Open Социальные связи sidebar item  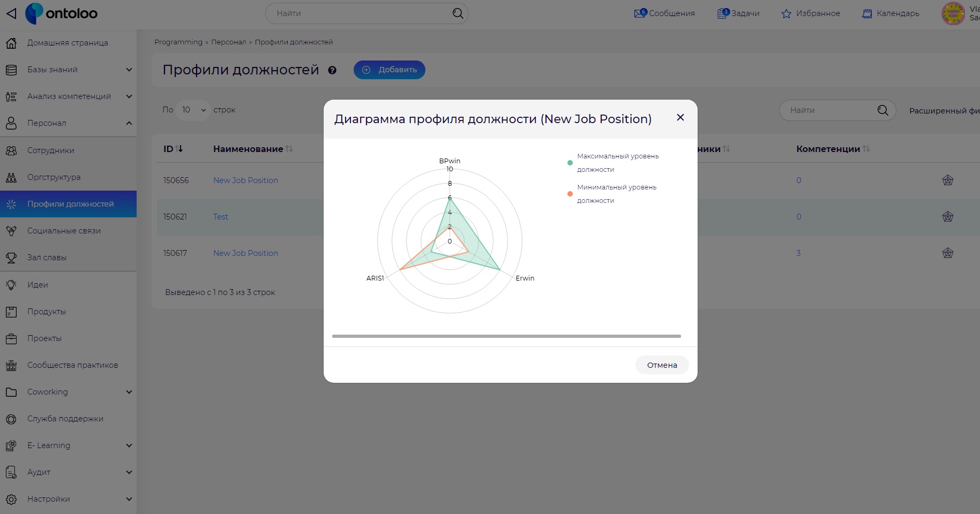pos(68,231)
